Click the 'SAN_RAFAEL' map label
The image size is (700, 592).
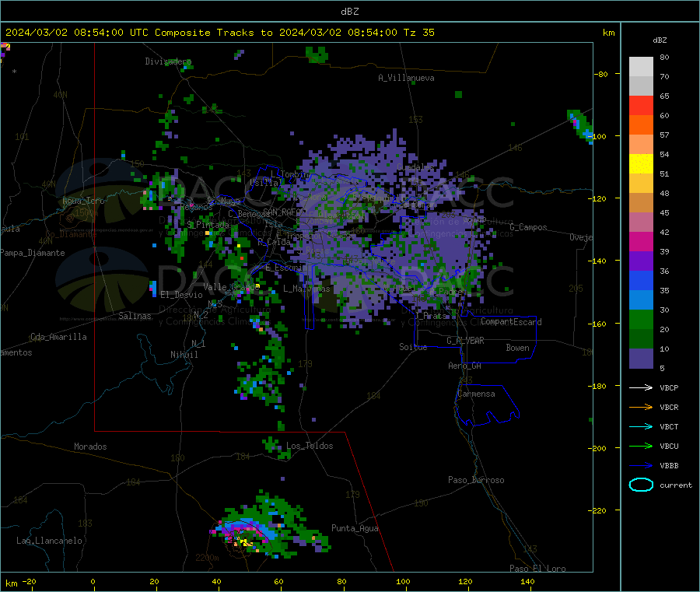point(285,212)
